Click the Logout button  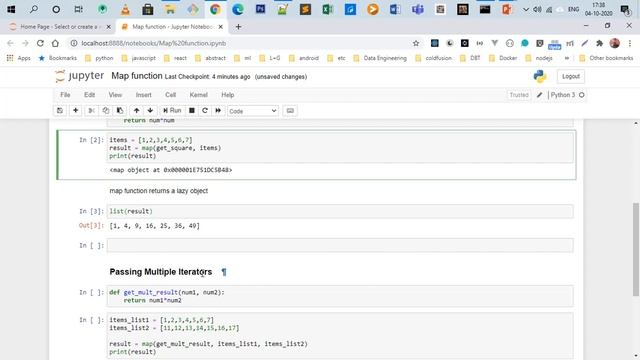[571, 76]
